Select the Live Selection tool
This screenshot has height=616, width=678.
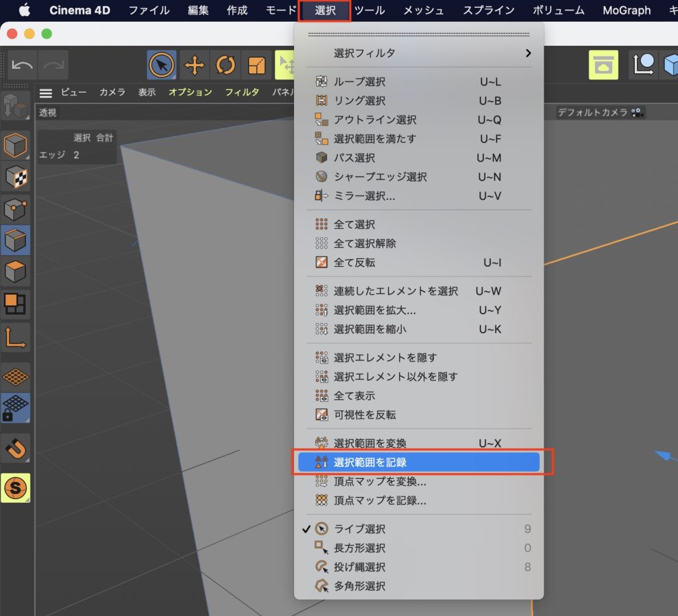click(x=160, y=66)
